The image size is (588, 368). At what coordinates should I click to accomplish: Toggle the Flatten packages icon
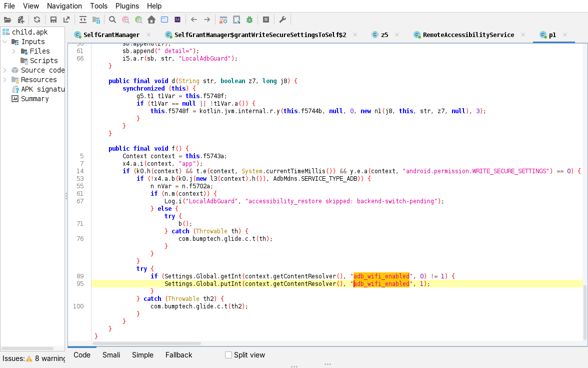pos(96,20)
